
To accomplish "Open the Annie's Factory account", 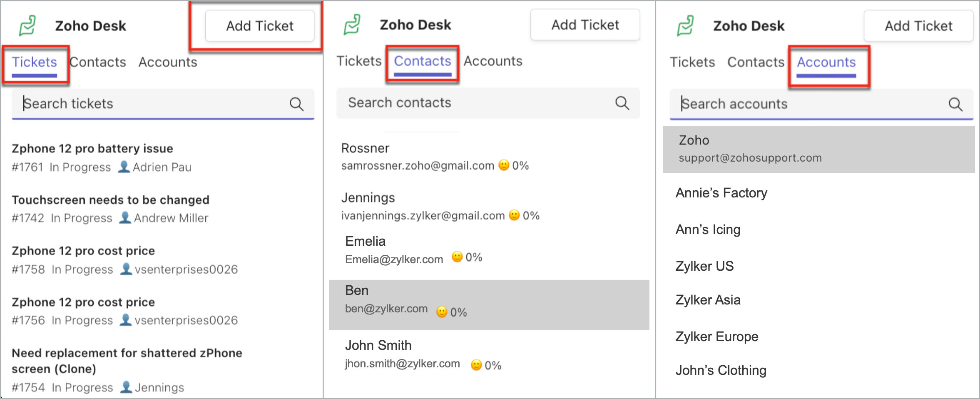I will tap(721, 193).
